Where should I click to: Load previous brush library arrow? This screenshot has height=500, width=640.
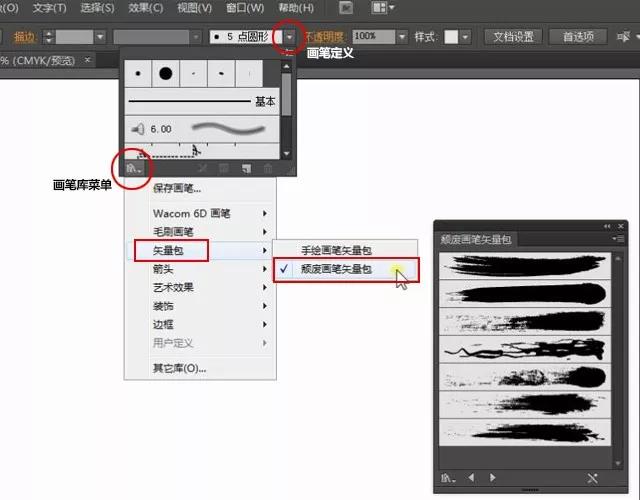(x=471, y=478)
